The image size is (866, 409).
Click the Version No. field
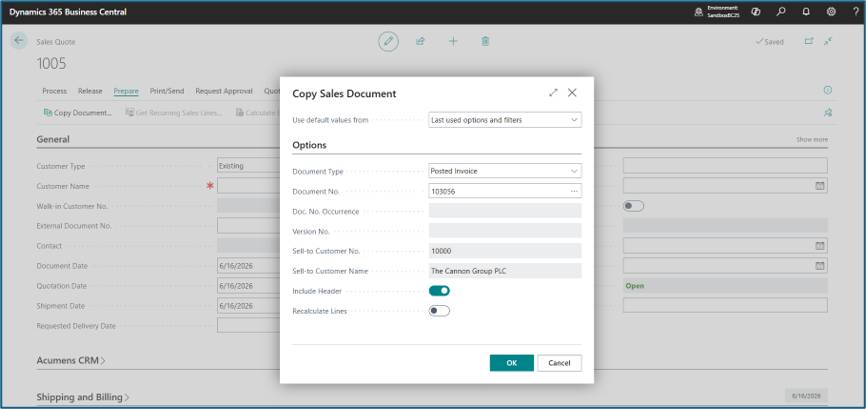point(505,231)
